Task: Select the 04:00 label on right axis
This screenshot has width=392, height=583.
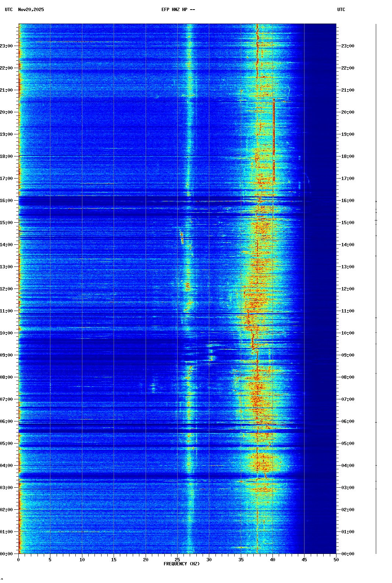Action: click(x=348, y=466)
